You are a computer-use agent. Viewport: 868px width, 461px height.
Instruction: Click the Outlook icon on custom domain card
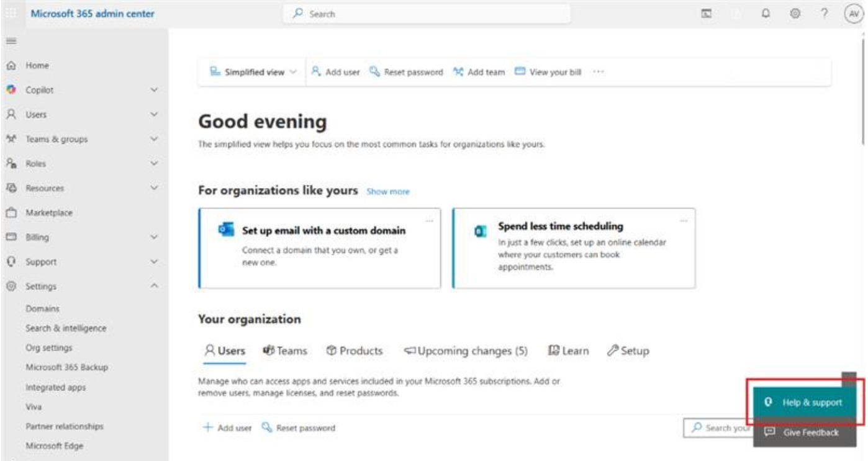[x=225, y=230]
